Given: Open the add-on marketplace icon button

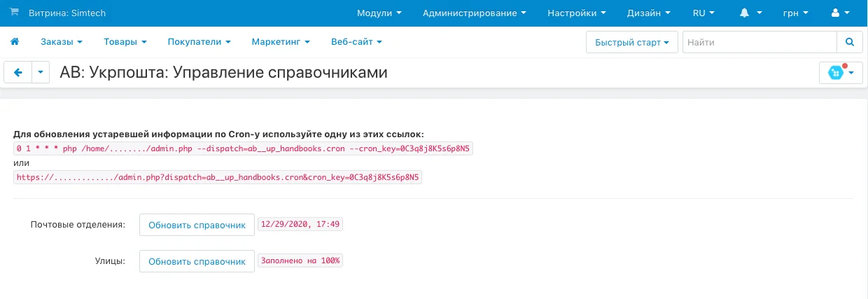Looking at the screenshot, I should click(x=840, y=73).
